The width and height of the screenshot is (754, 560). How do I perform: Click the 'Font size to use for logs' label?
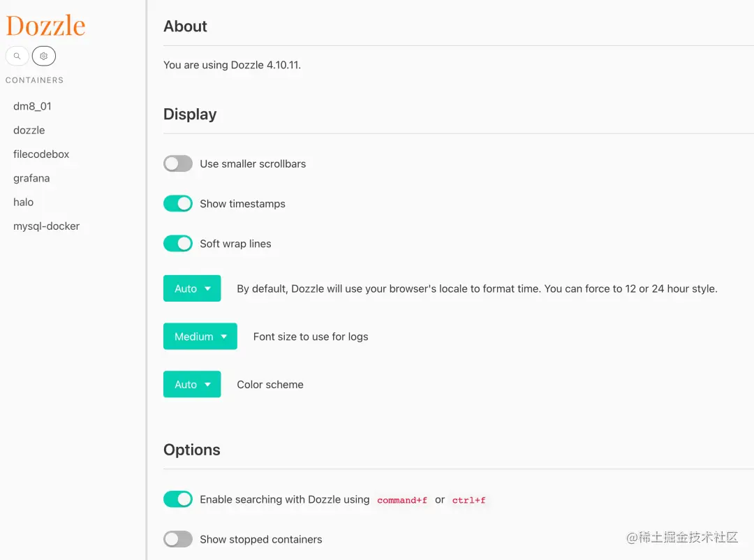(311, 337)
